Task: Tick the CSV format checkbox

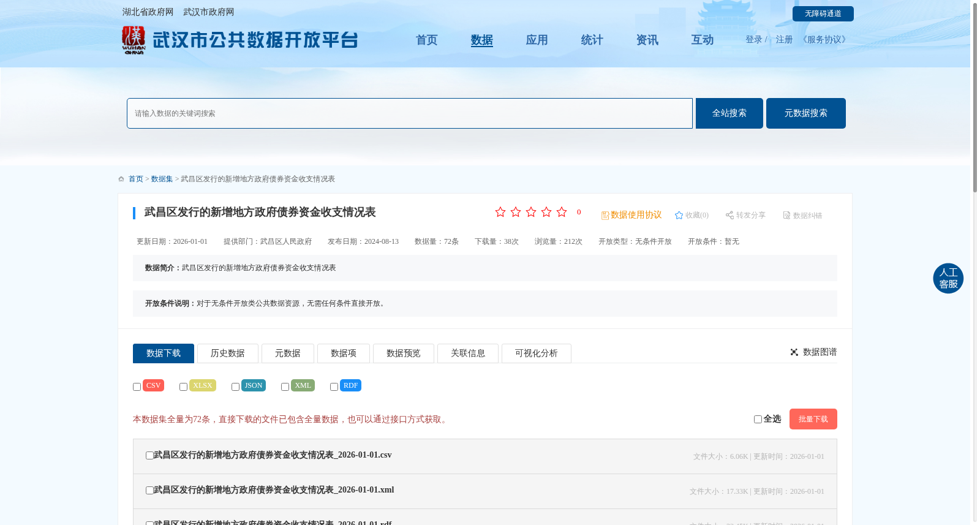Action: tap(137, 387)
